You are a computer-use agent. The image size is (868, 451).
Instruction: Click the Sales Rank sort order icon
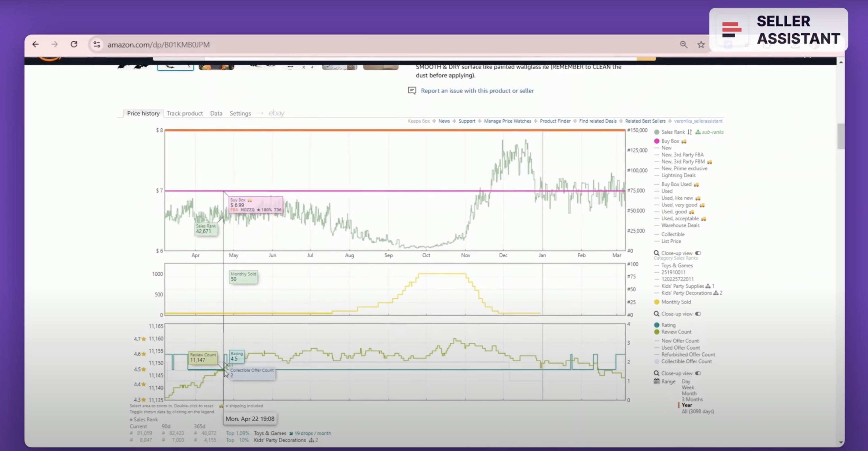pos(689,132)
